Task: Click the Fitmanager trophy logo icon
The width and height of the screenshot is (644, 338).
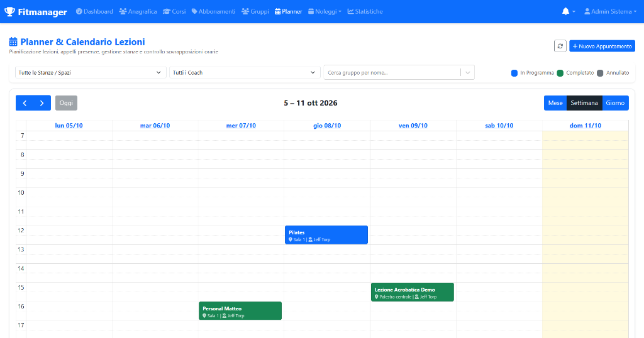Action: pyautogui.click(x=9, y=12)
